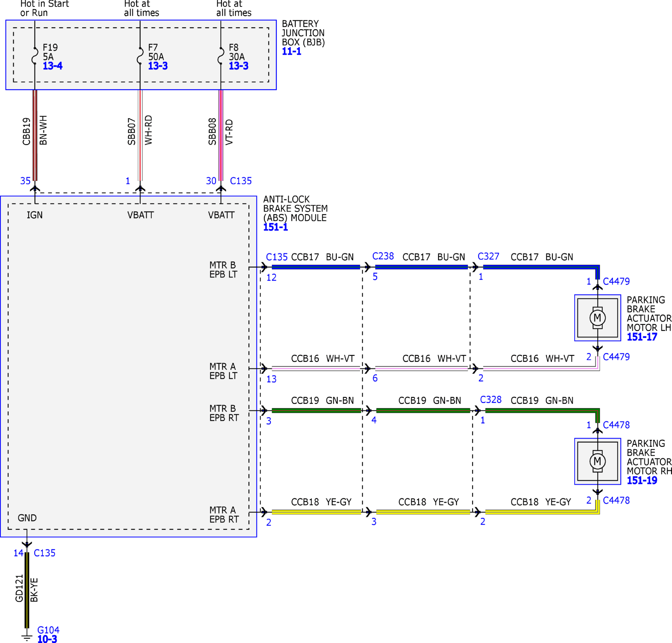The height and width of the screenshot is (643, 672).
Task: Select the Parking Brake Actuator Motor RH symbol
Action: coord(597,461)
